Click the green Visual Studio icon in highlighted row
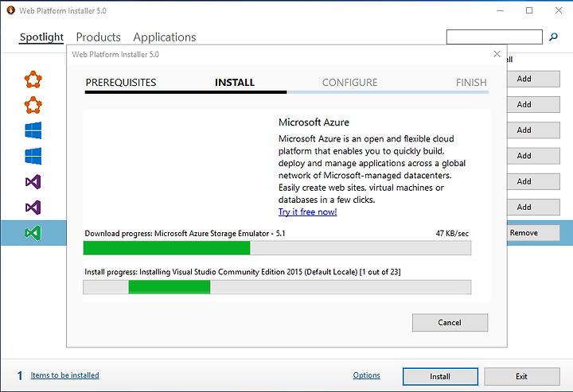573x392 pixels. pos(33,233)
